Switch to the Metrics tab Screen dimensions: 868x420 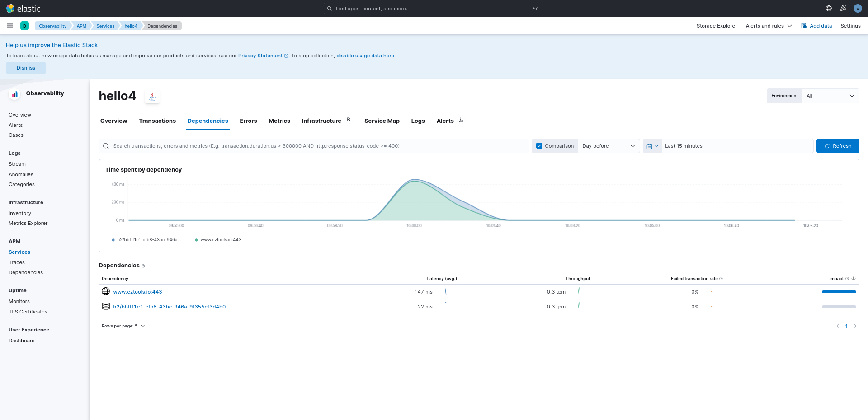coord(279,121)
